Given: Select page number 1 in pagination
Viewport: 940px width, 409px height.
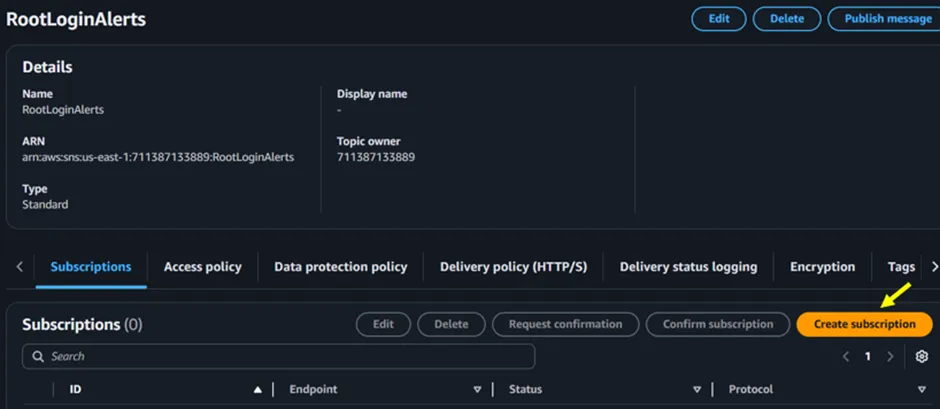Looking at the screenshot, I should coord(867,357).
